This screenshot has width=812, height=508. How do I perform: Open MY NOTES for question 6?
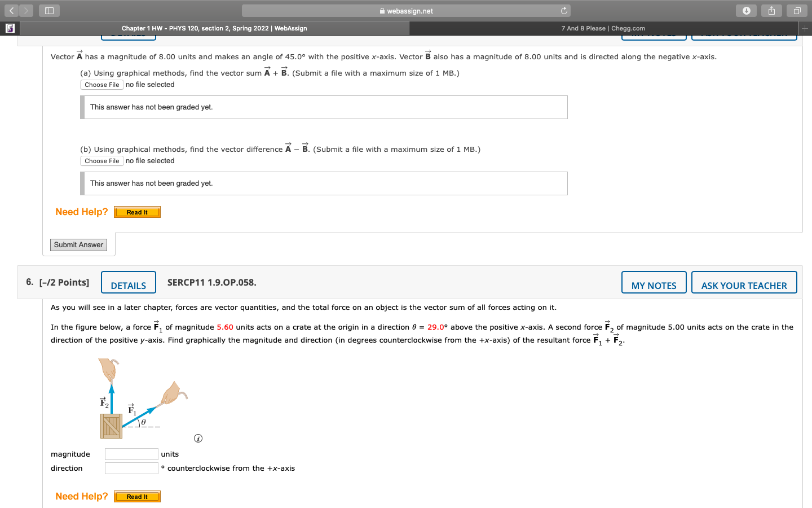point(654,282)
